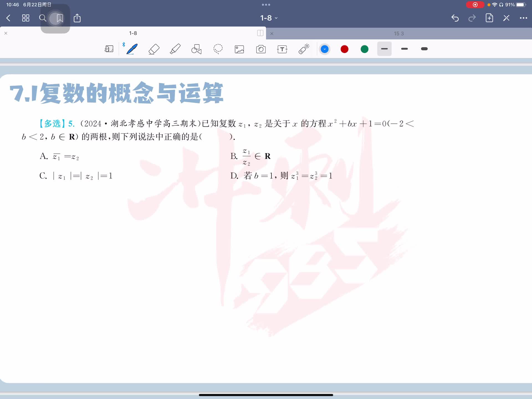Image resolution: width=532 pixels, height=399 pixels.
Task: Switch to the 15 3 tab
Action: [399, 34]
